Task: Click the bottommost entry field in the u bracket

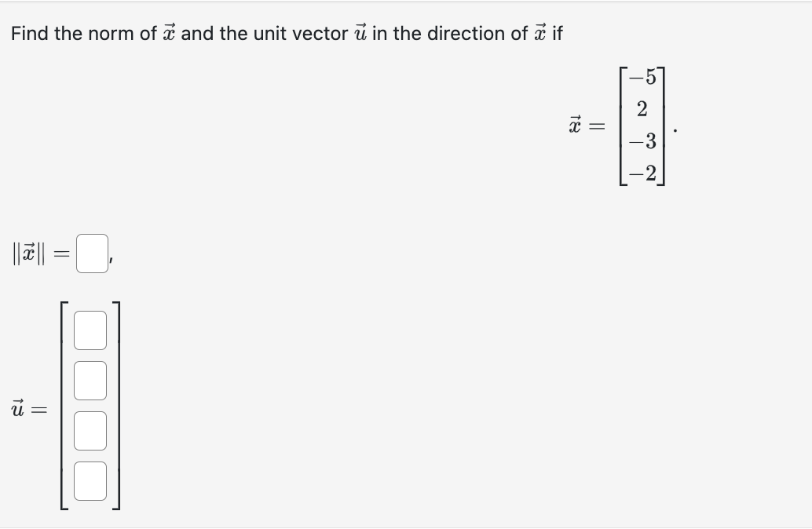Action: [90, 482]
